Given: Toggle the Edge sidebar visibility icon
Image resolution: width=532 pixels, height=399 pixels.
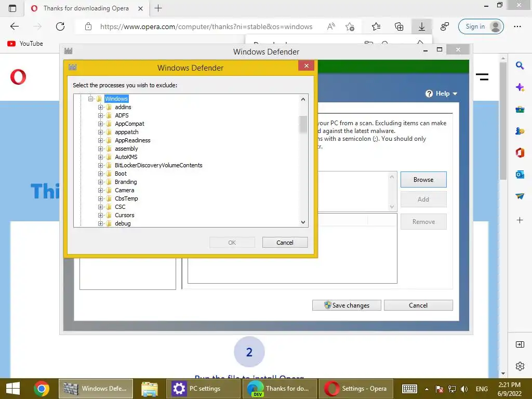Looking at the screenshot, I should click(x=520, y=345).
